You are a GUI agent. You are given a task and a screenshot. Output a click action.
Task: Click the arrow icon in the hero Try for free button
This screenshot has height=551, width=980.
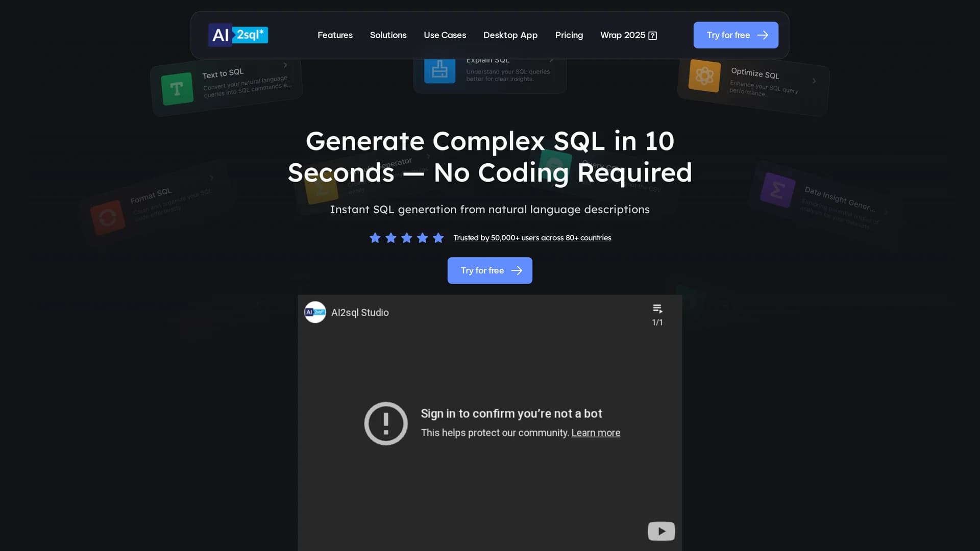[x=517, y=270]
